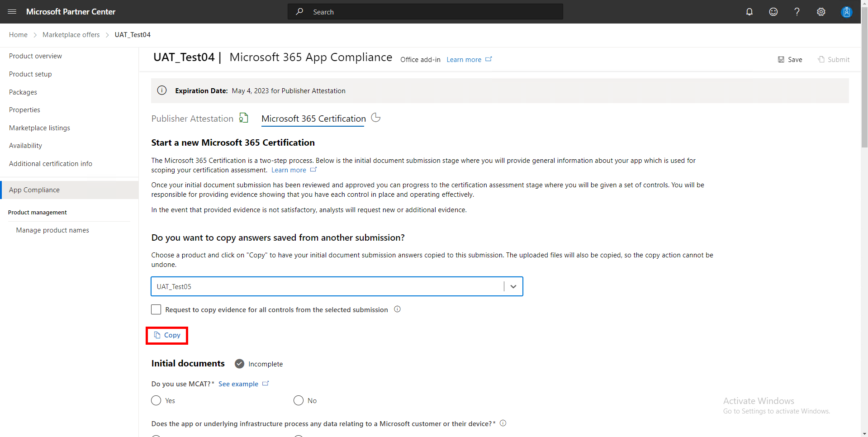Switch to the Publisher Attestation tab
Image resolution: width=868 pixels, height=437 pixels.
coord(192,119)
